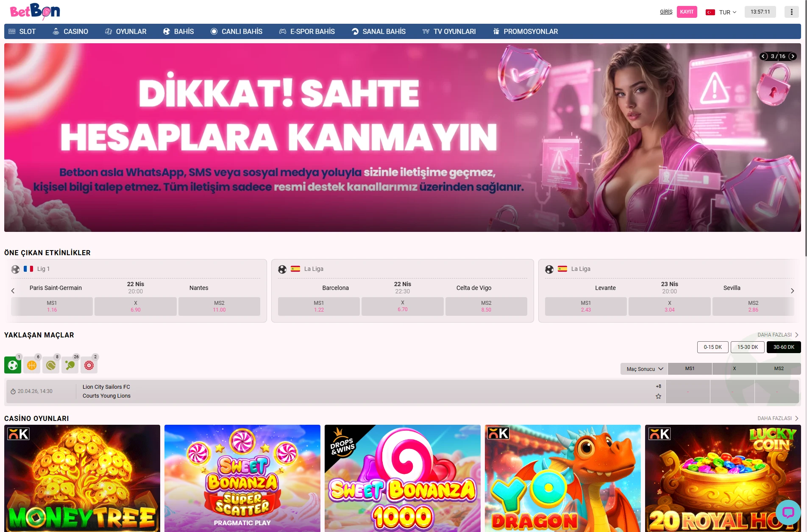Open DAHA FAZLASI for Yaklaşan Maçlar
Screen dimensions: 807x532
point(778,335)
